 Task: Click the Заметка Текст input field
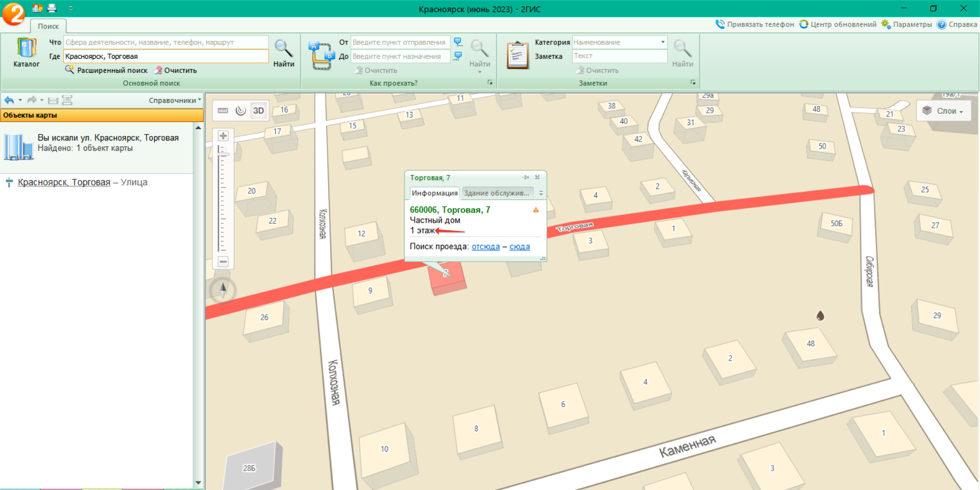619,56
